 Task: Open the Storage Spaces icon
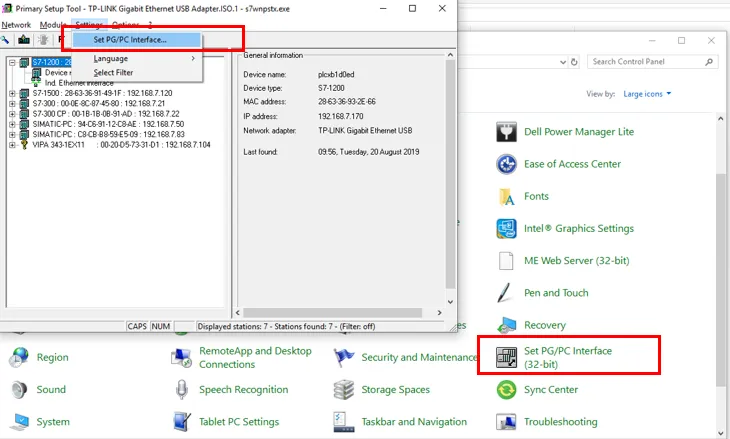[344, 390]
